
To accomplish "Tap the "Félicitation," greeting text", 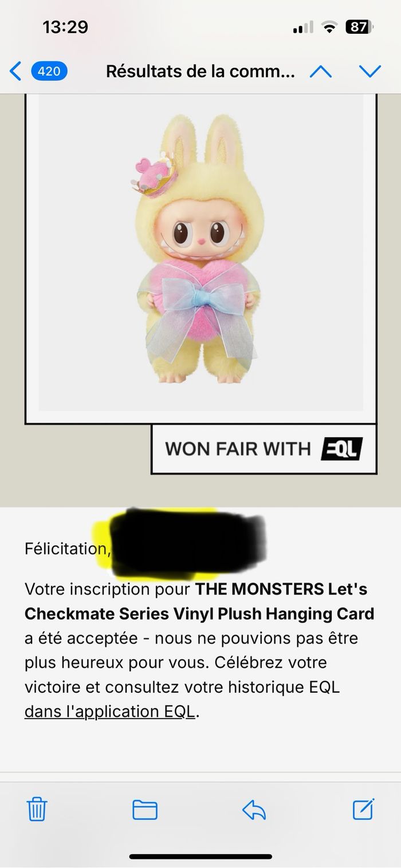I will 68,549.
